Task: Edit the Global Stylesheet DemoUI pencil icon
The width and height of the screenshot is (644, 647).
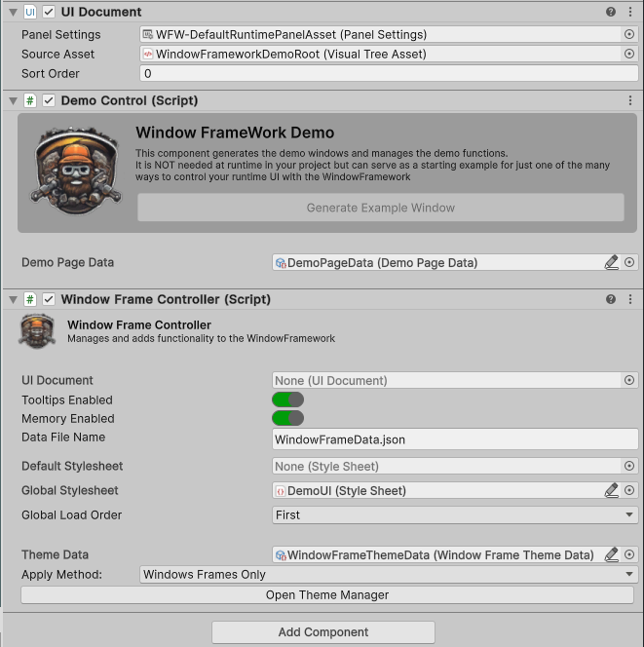Action: pyautogui.click(x=611, y=490)
